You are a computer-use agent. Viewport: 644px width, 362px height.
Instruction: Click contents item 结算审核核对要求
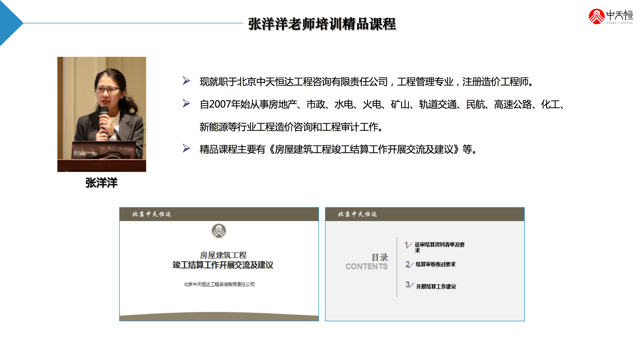pos(435,264)
